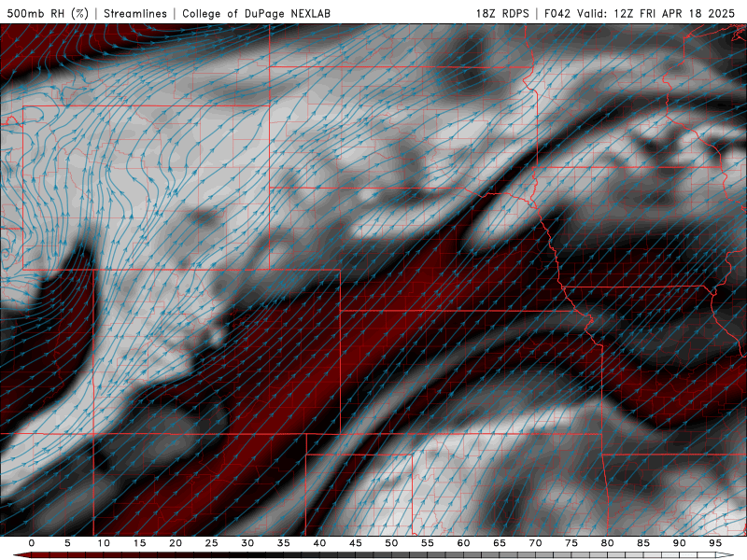
Task: Click the "5" label on the color scale
Action: click(67, 543)
